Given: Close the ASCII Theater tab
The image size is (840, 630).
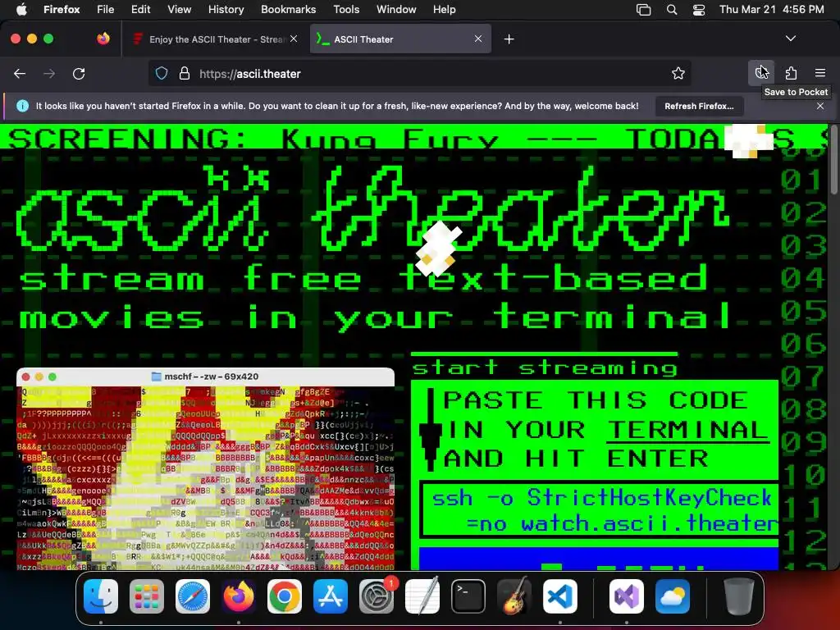Looking at the screenshot, I should tap(478, 39).
